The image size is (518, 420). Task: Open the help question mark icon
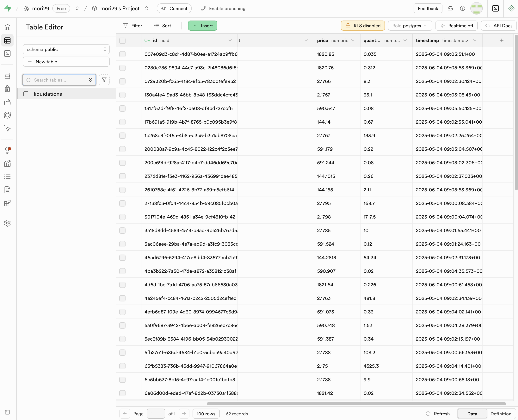pyautogui.click(x=462, y=9)
